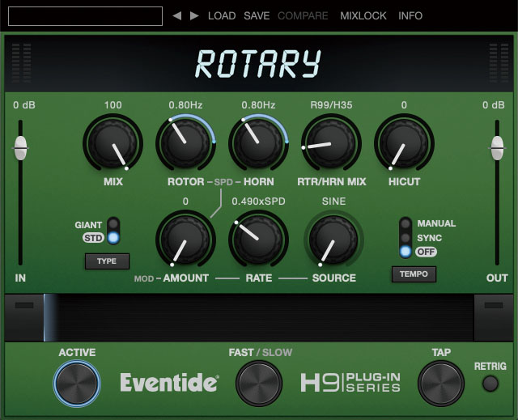Select the OFF tempo LED
The image size is (518, 420).
tap(405, 252)
